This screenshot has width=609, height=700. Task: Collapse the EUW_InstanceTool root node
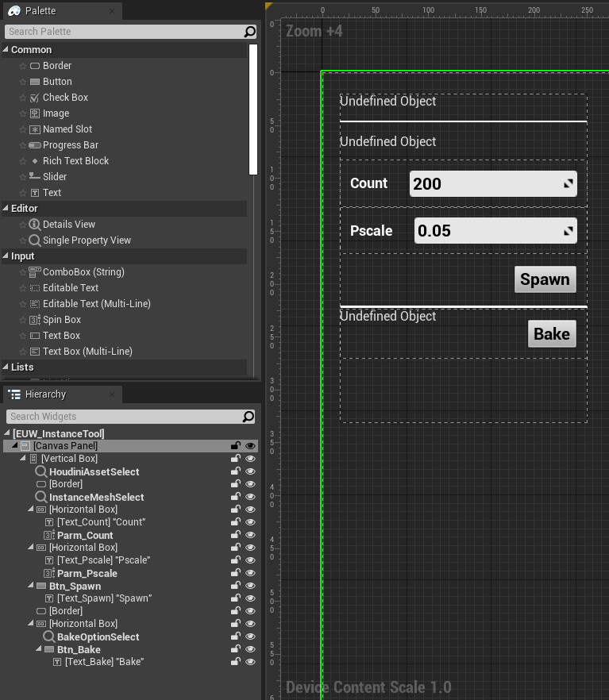pos(7,433)
